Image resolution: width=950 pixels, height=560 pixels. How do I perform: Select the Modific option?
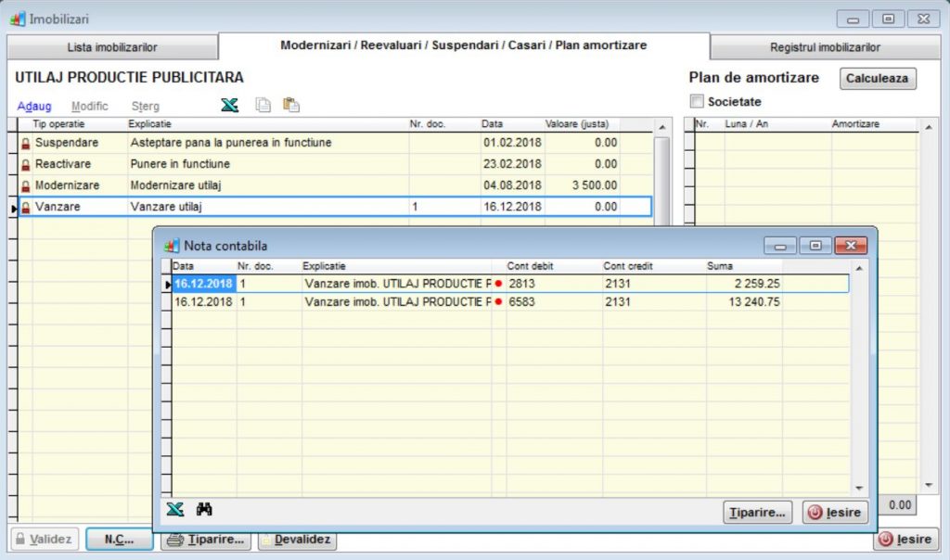pyautogui.click(x=89, y=106)
